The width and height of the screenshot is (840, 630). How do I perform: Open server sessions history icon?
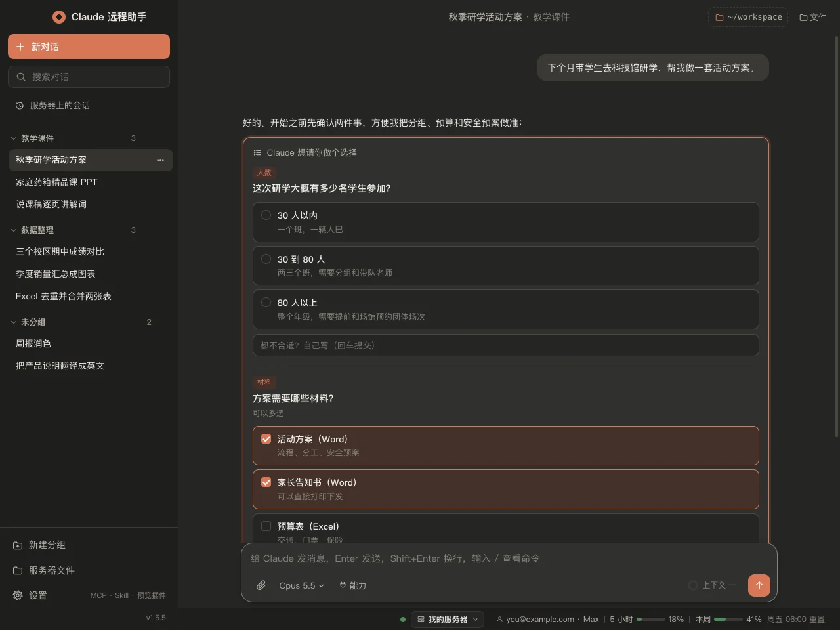pyautogui.click(x=20, y=106)
